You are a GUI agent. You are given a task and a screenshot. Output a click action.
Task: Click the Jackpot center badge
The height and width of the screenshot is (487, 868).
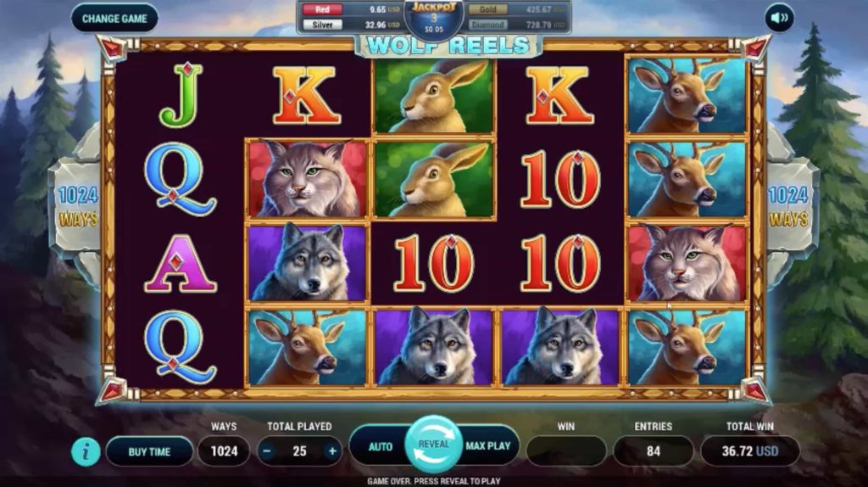click(x=433, y=19)
